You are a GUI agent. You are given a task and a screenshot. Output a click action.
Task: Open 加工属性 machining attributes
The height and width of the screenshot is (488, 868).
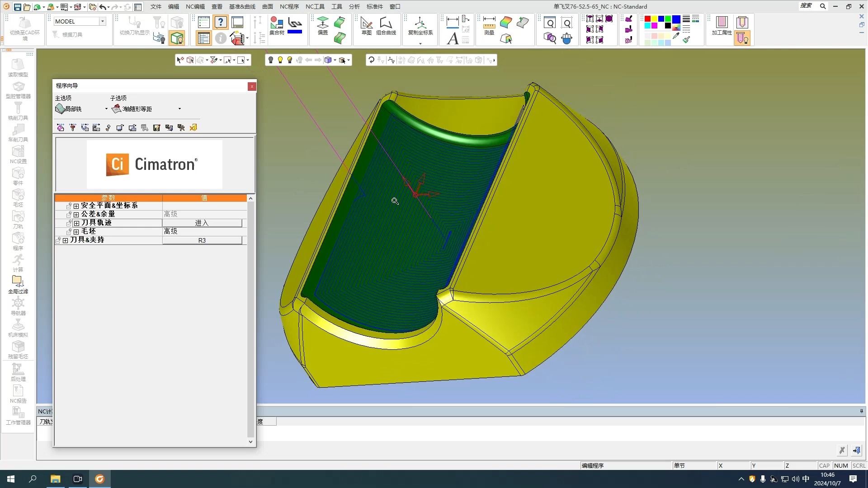point(722,25)
